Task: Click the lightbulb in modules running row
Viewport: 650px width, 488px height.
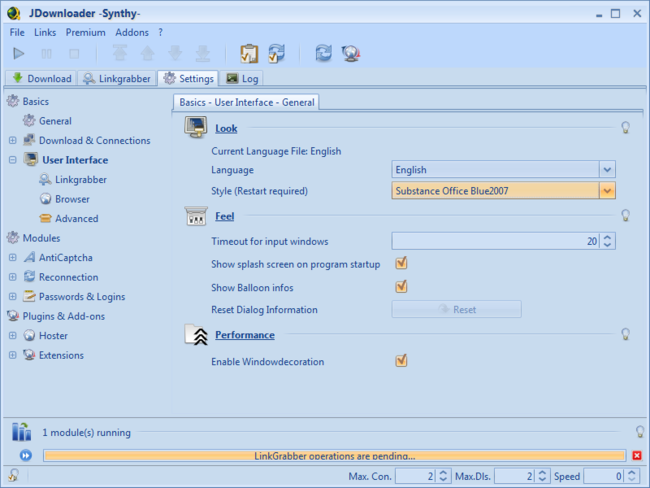Action: click(x=640, y=432)
